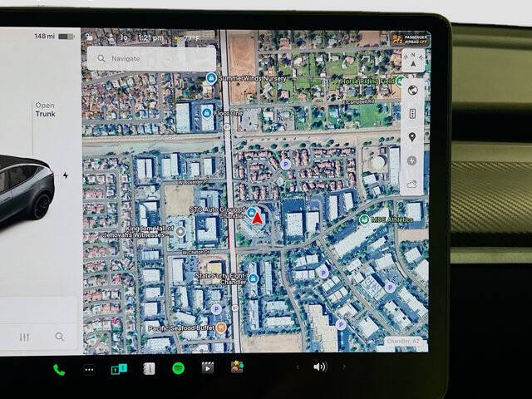
Task: Tap the volume speaker icon
Action: click(319, 367)
